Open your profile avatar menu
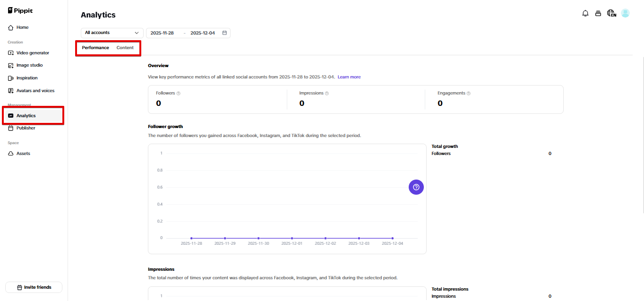Image resolution: width=644 pixels, height=301 pixels. pos(625,13)
